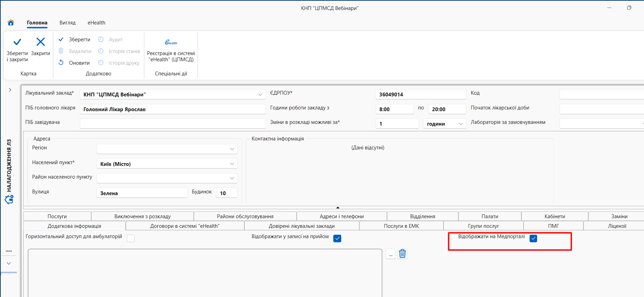Click the Код input field
644x297 pixels.
[x=601, y=94]
